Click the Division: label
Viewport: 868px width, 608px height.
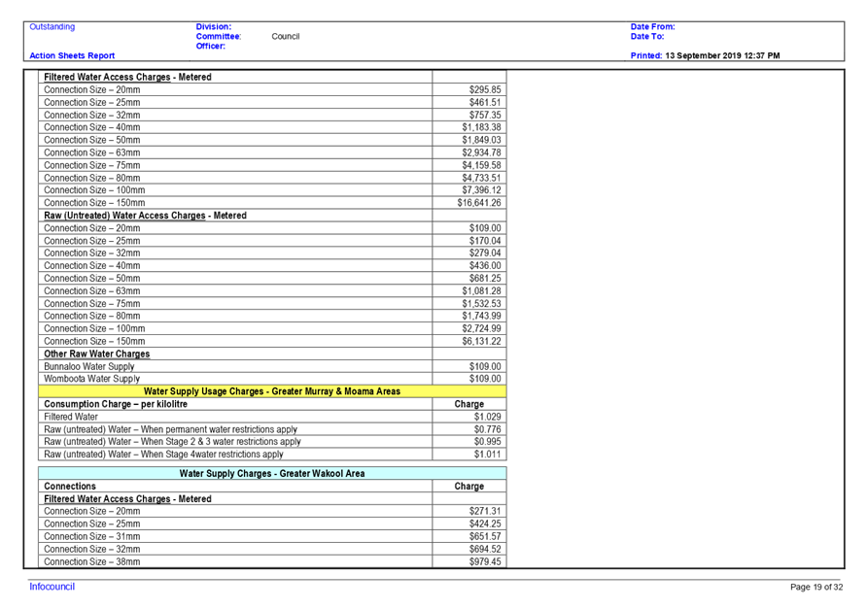(214, 26)
